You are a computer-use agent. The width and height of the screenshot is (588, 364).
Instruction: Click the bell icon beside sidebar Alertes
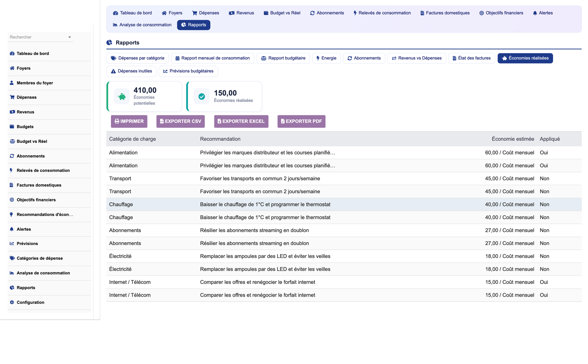12,229
